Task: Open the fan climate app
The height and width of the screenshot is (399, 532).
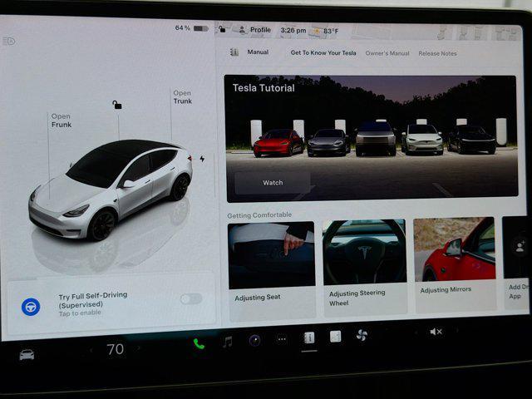Action: pos(362,335)
